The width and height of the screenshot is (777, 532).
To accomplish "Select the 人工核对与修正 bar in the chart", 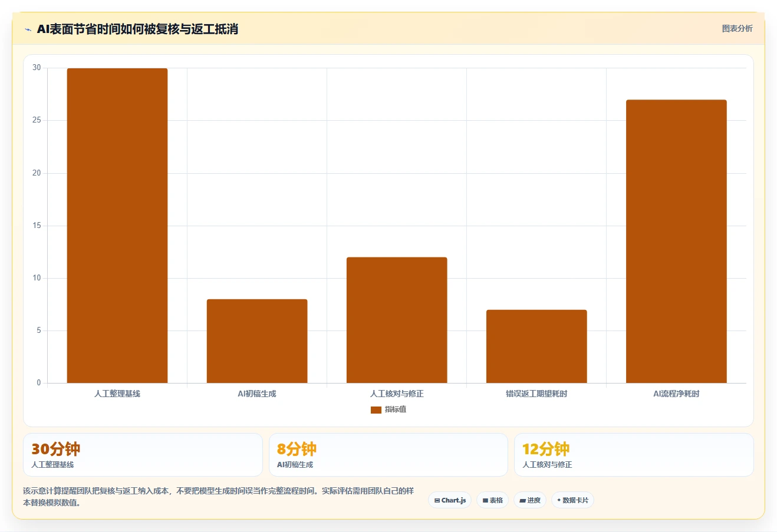I will click(397, 320).
